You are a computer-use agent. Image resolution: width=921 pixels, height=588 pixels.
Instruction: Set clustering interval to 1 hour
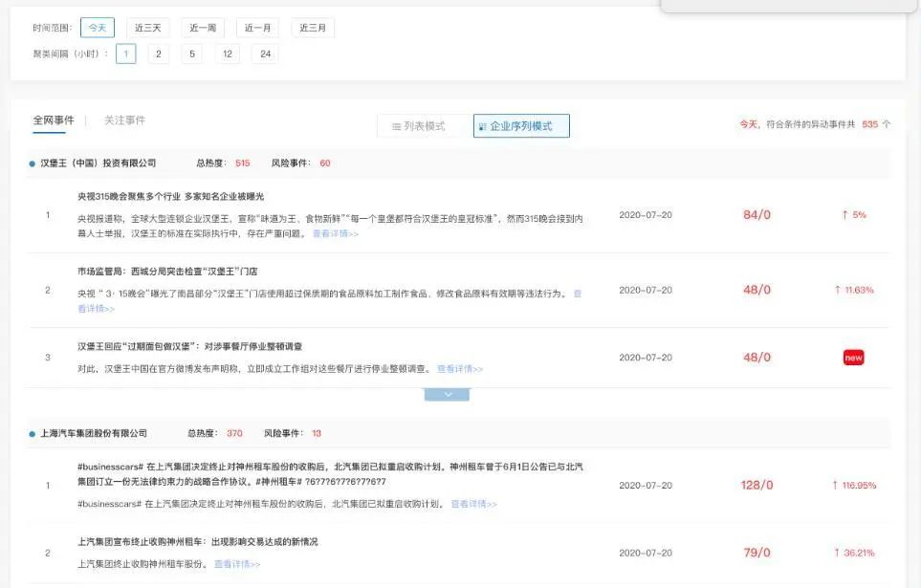125,54
